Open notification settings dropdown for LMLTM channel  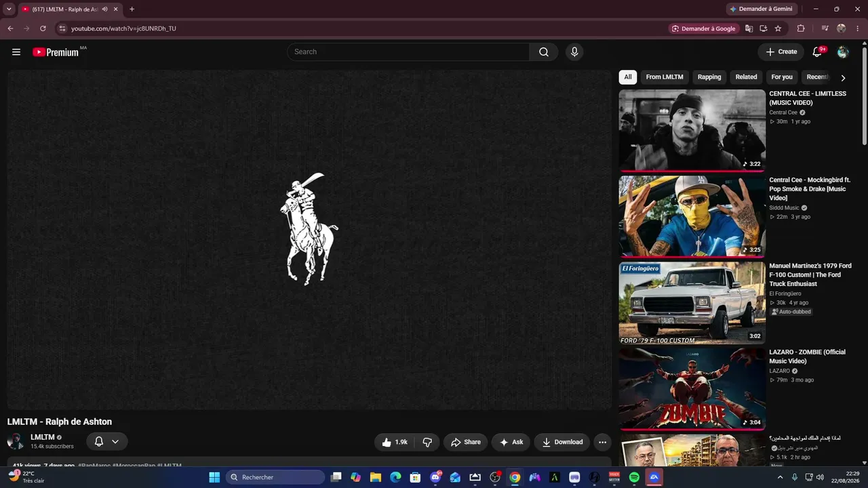[x=107, y=442]
